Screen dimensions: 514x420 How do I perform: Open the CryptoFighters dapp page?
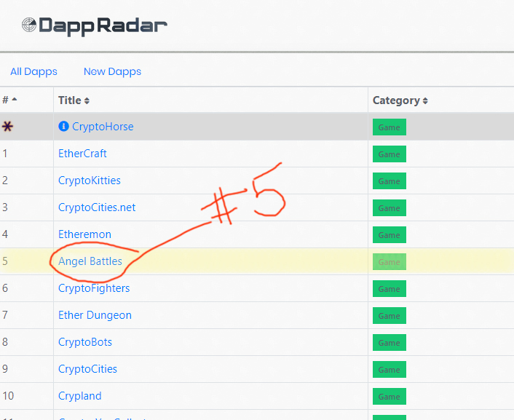tap(94, 288)
